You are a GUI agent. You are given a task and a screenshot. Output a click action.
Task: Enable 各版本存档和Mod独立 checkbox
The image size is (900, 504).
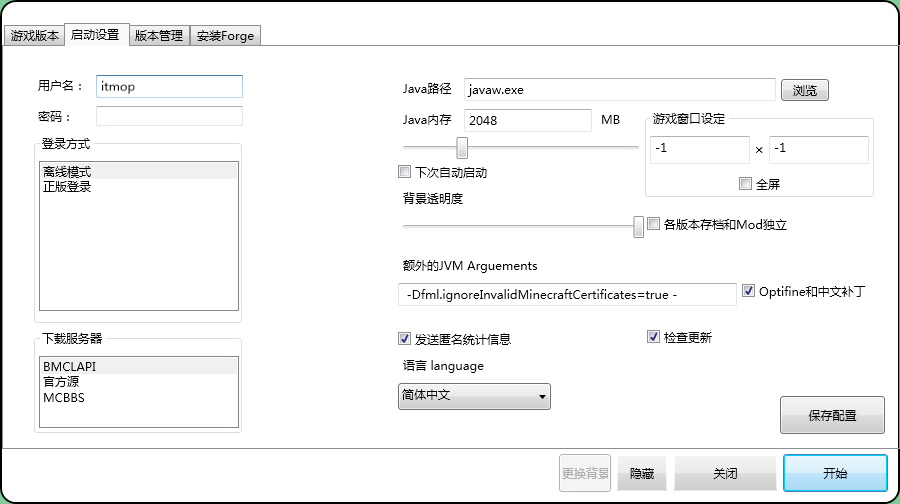[x=654, y=224]
